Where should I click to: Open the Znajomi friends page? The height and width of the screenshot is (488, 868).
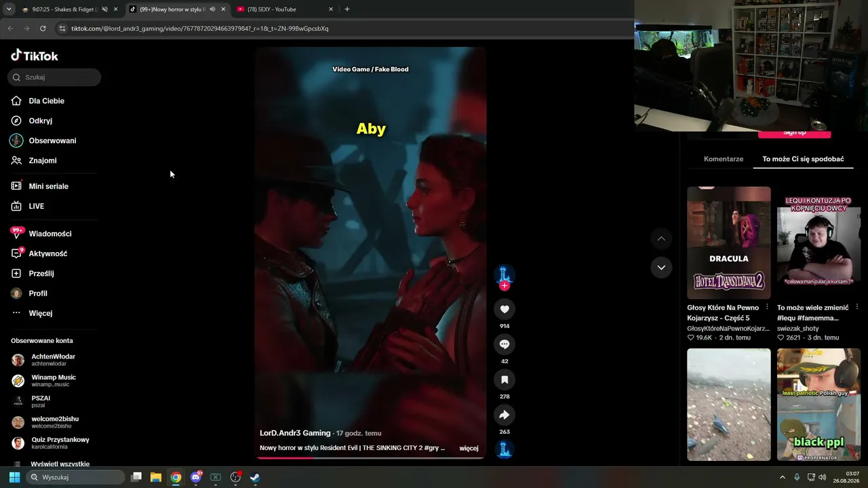click(42, 161)
